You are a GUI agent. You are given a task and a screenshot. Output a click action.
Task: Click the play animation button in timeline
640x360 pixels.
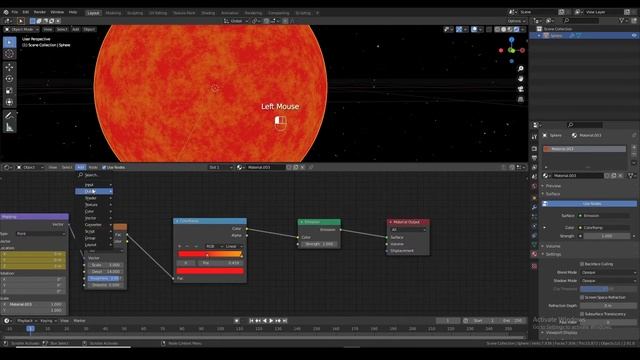[271, 321]
